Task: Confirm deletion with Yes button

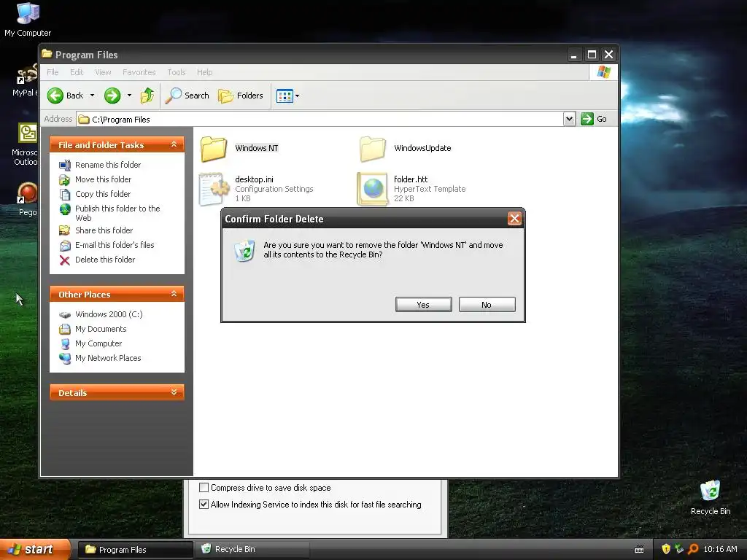Action: click(x=424, y=305)
